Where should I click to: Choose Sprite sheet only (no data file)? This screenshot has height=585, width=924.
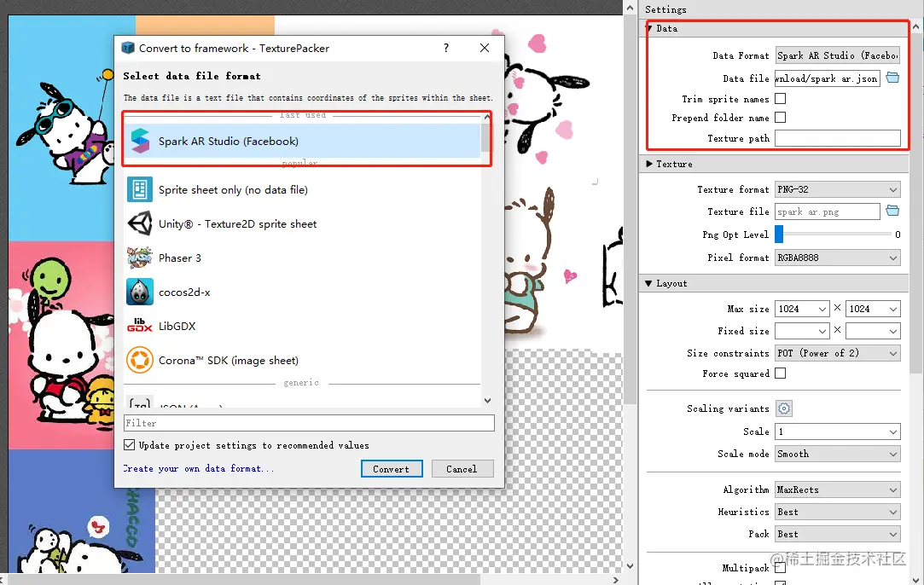pyautogui.click(x=302, y=189)
